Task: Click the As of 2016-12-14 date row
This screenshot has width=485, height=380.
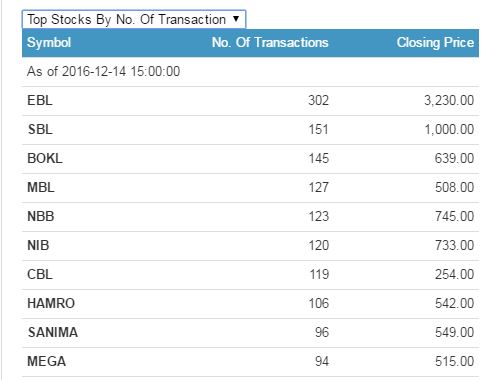Action: coord(250,72)
